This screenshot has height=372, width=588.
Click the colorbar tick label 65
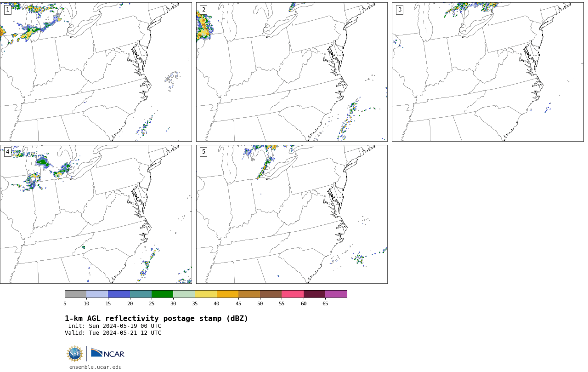point(325,303)
